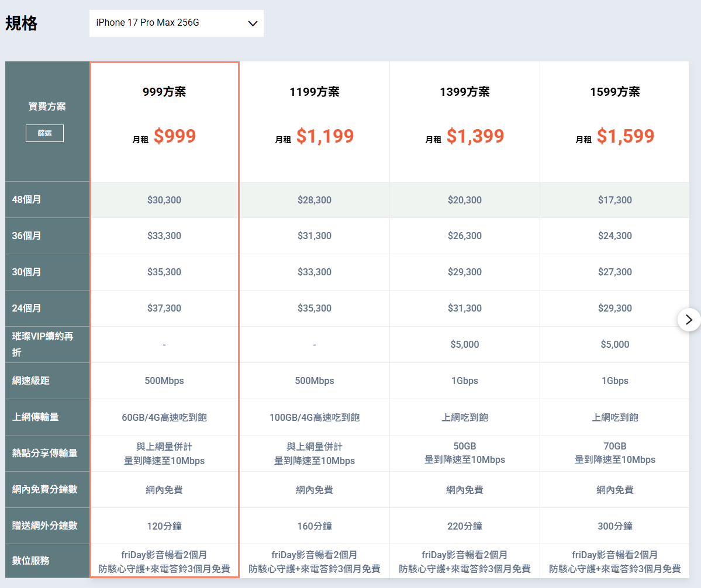Click $5,000 under the 1599方案 column

click(614, 344)
